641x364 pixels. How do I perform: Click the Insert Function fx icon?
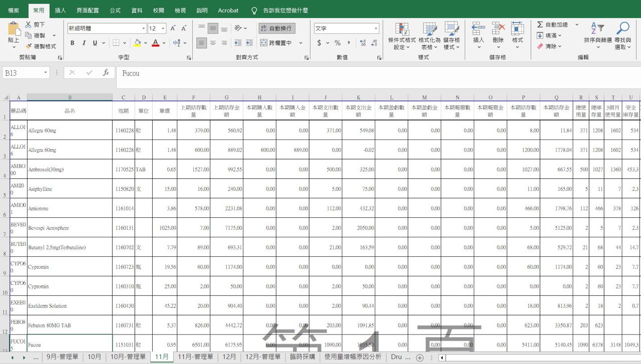coord(106,73)
